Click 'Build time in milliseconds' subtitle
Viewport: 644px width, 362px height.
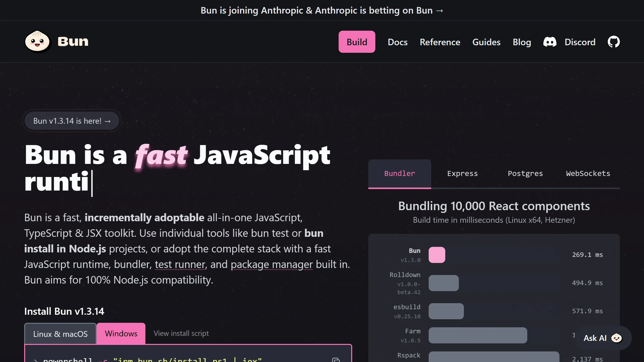(494, 220)
